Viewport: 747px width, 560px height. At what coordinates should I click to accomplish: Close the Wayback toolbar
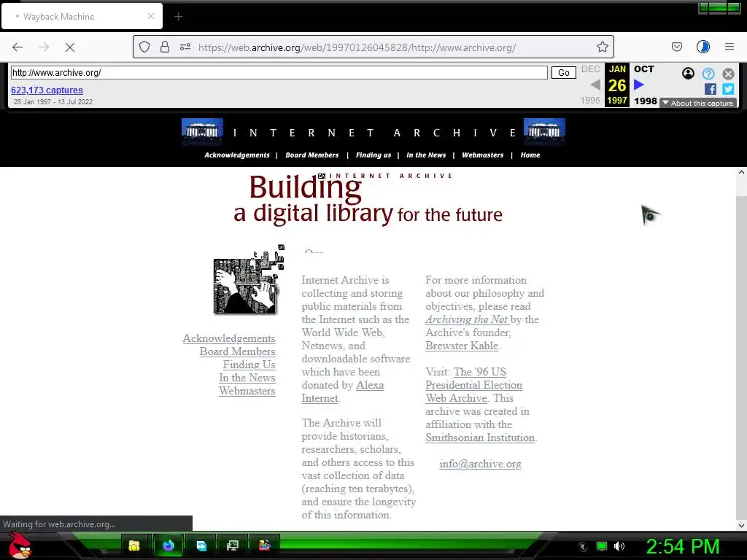pyautogui.click(x=728, y=74)
